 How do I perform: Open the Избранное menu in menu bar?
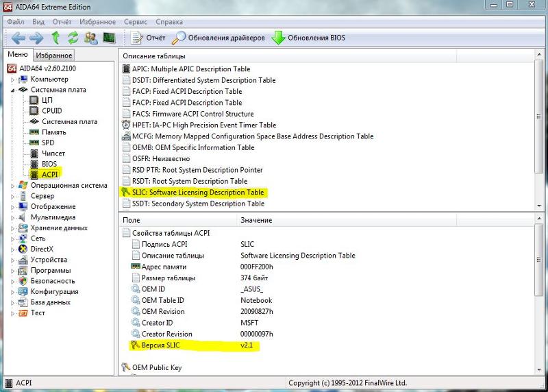97,22
